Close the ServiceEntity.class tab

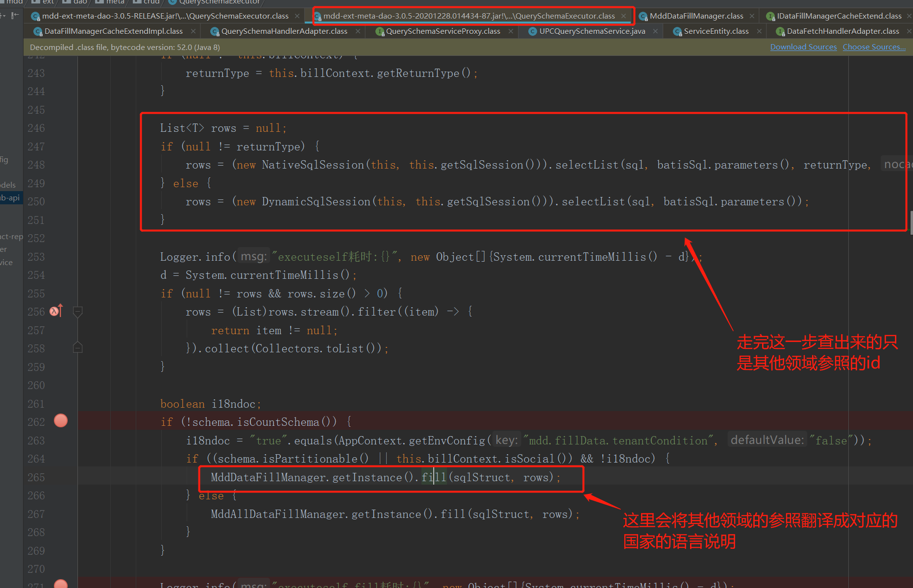point(759,31)
